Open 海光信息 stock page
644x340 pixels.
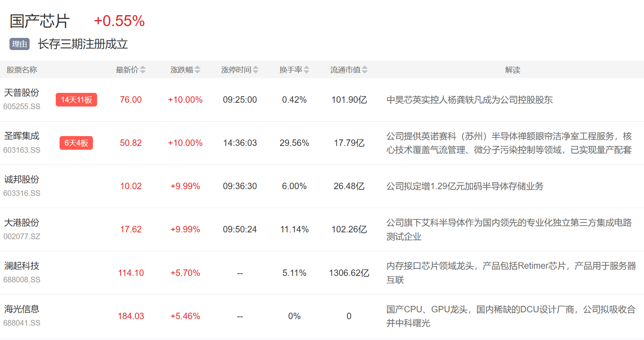(22, 309)
